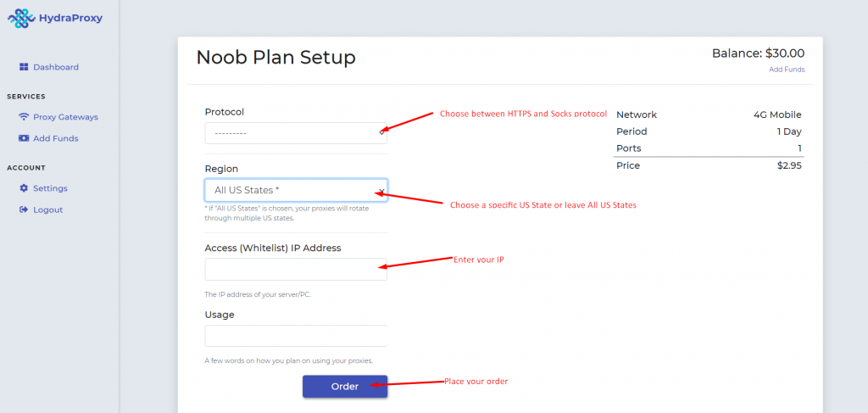868x413 pixels.
Task: Go to Proxy Gateways in sidebar
Action: click(x=65, y=117)
